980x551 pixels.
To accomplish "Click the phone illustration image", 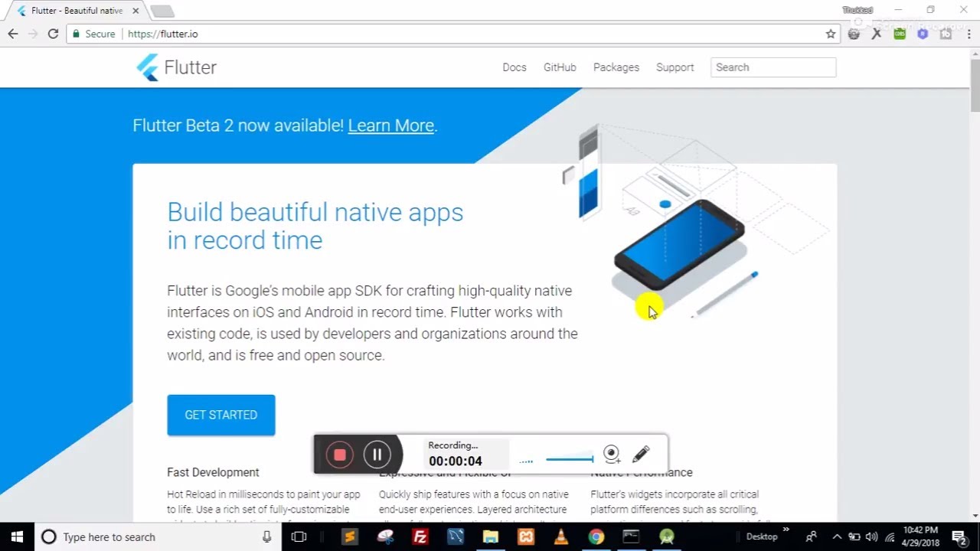I will (680, 245).
